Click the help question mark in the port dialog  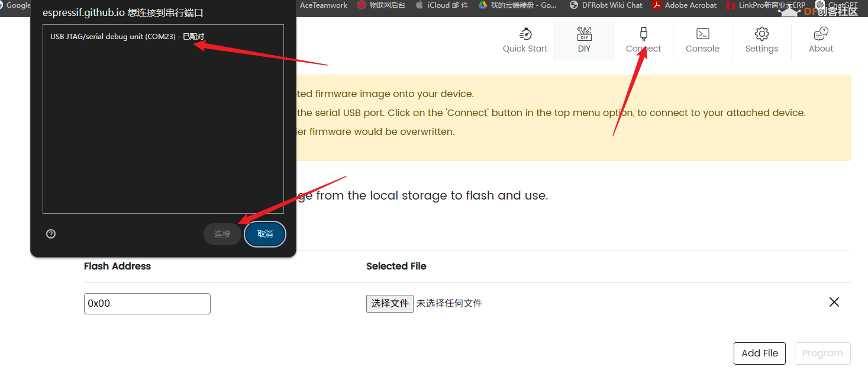[50, 233]
